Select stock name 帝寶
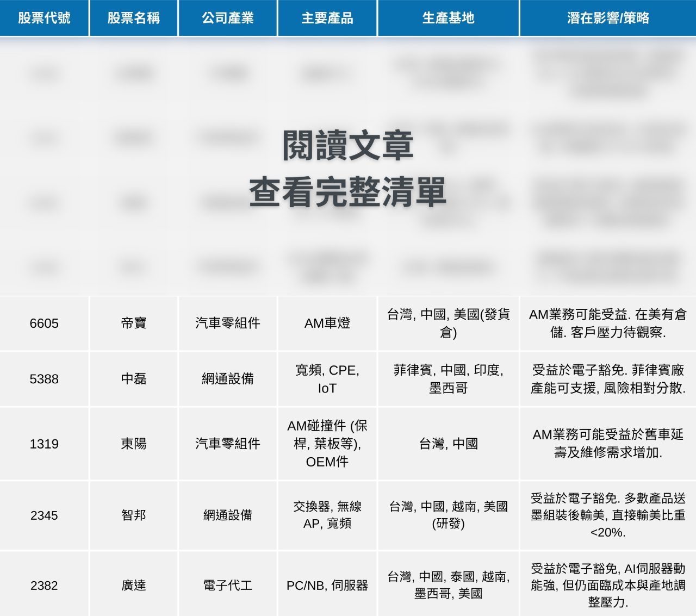The width and height of the screenshot is (696, 616). tap(134, 323)
